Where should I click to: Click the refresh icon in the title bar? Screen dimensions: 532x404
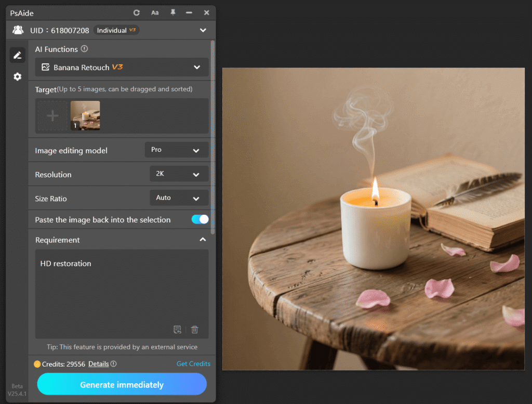pyautogui.click(x=136, y=12)
